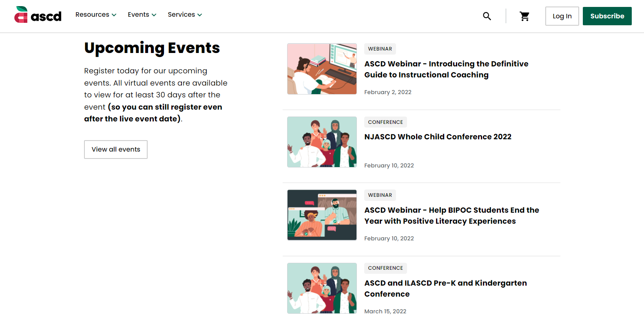Open the BIPOC Students literacy webinar title
Image resolution: width=644 pixels, height=317 pixels.
tap(451, 216)
